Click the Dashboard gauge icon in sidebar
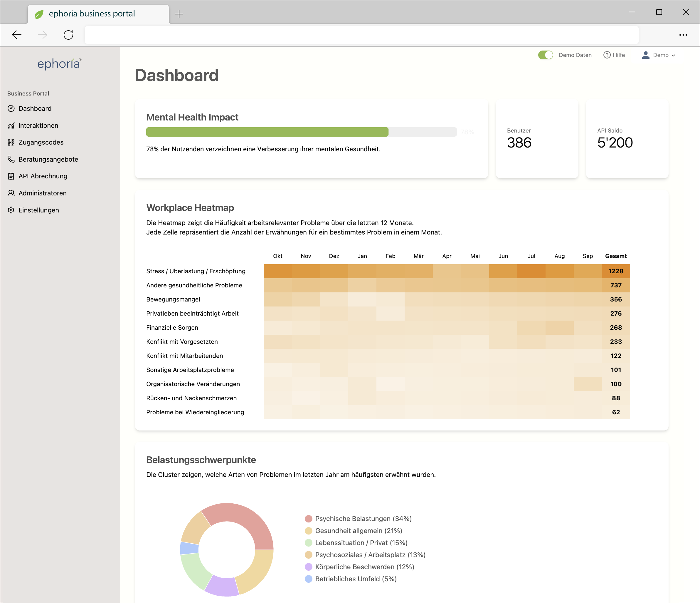The width and height of the screenshot is (700, 603). pos(11,108)
